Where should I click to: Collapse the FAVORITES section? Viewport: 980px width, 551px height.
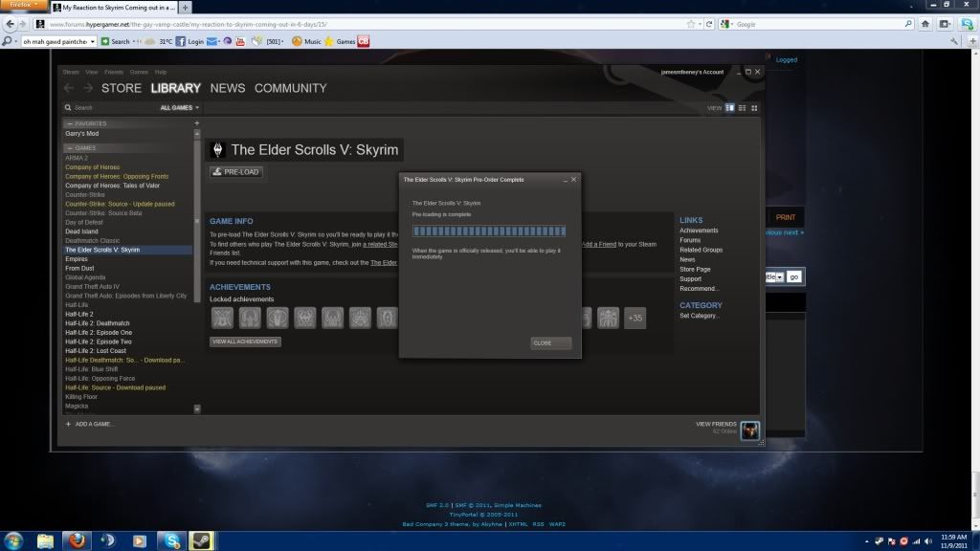70,123
